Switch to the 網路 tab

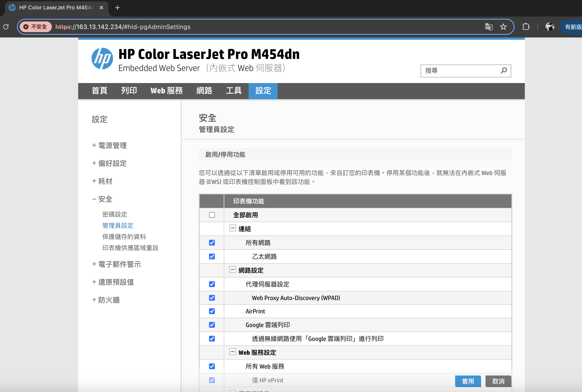pyautogui.click(x=204, y=91)
